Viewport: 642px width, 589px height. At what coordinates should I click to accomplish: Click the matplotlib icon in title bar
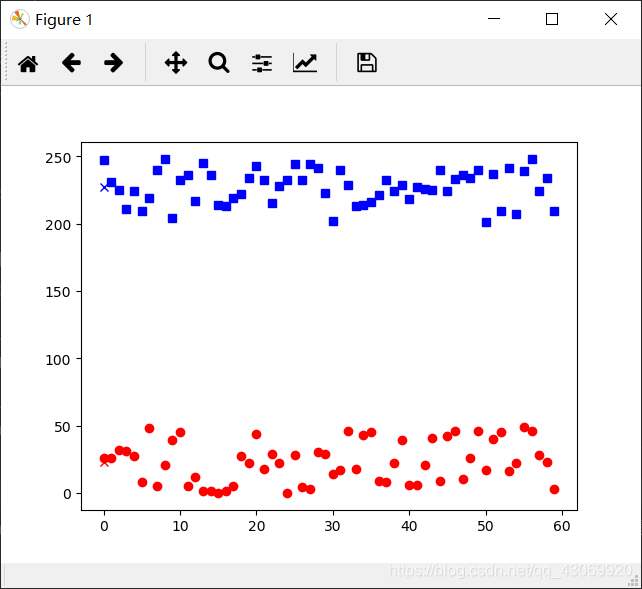tap(20, 19)
